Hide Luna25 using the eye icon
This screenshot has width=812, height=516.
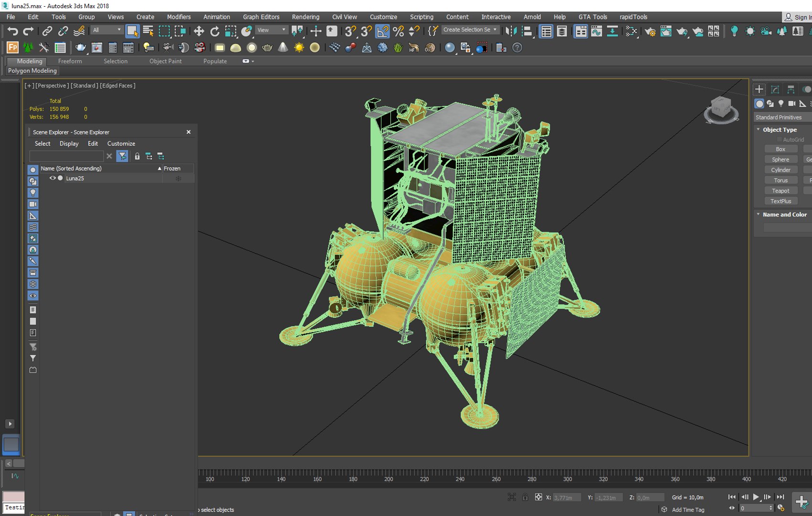pos(53,178)
